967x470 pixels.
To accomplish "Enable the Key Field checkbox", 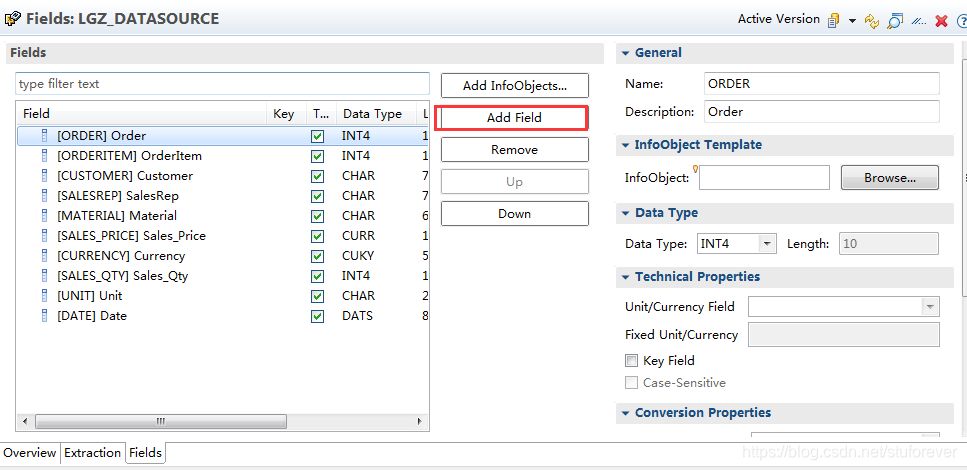I will click(x=631, y=361).
